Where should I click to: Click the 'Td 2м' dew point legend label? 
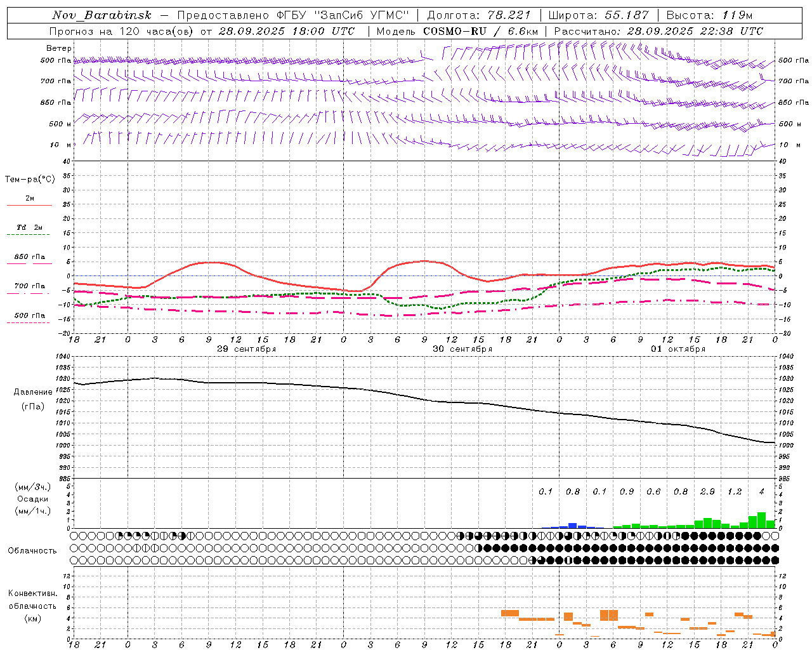[x=29, y=227]
